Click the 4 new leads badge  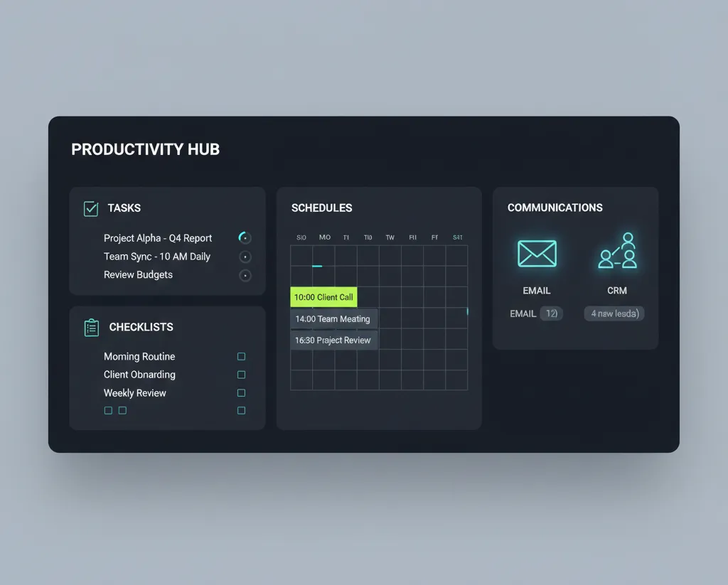(x=614, y=313)
